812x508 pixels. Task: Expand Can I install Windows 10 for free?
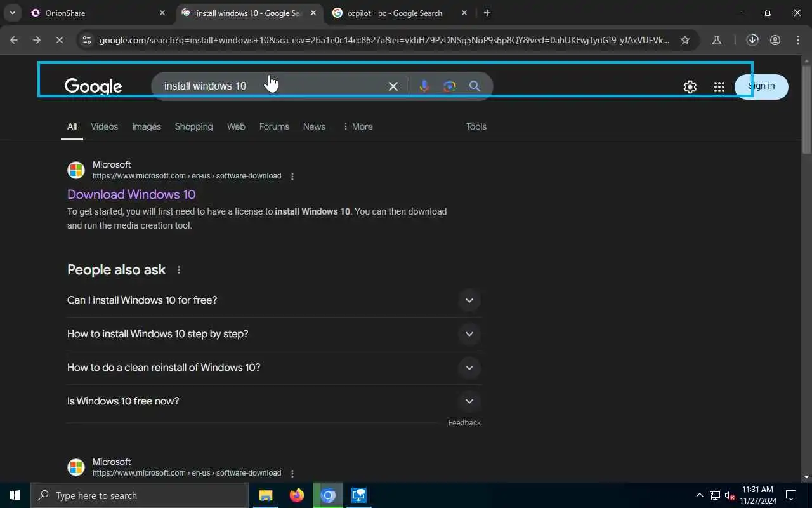(274, 300)
